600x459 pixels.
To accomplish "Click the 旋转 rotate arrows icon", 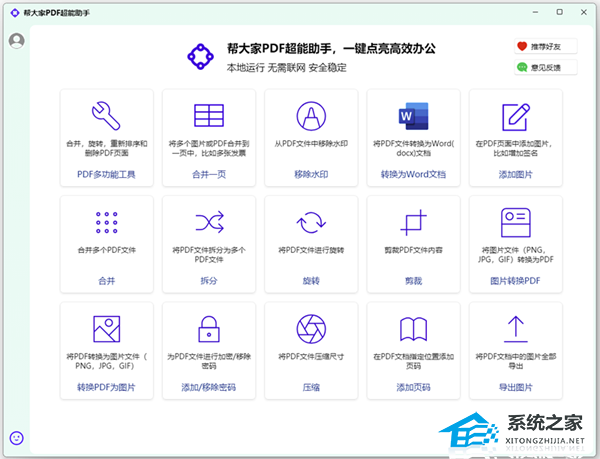I will 311,222.
